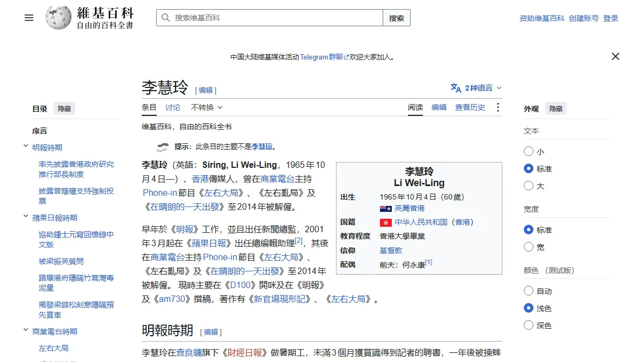Open the 商業電台 link in first paragraph
644x362 pixels.
pos(279,179)
